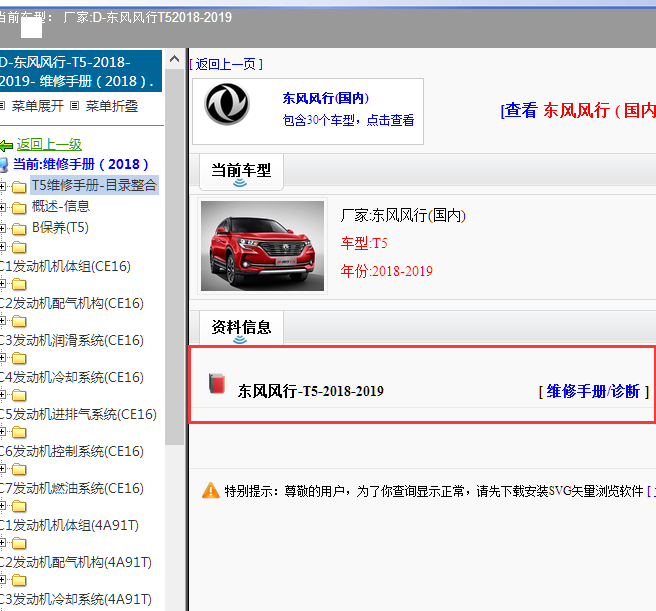Expand the 概述-信息 tree node
656x611 pixels.
pos(3,208)
